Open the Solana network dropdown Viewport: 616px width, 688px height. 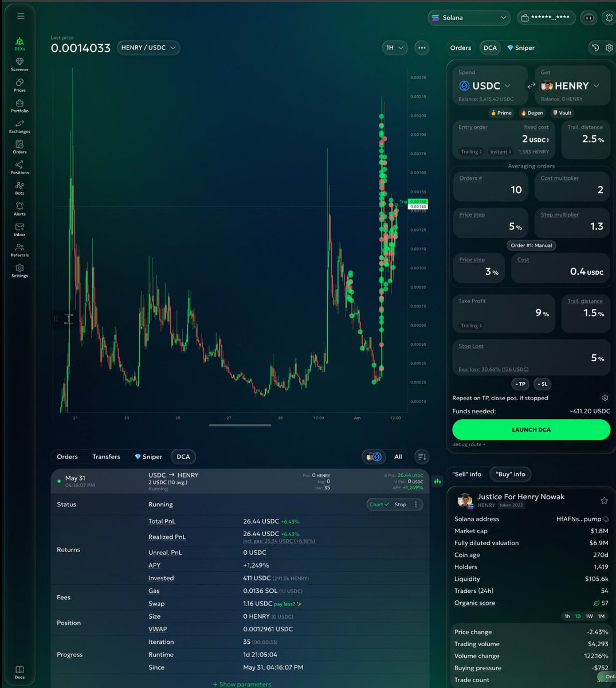tap(469, 18)
